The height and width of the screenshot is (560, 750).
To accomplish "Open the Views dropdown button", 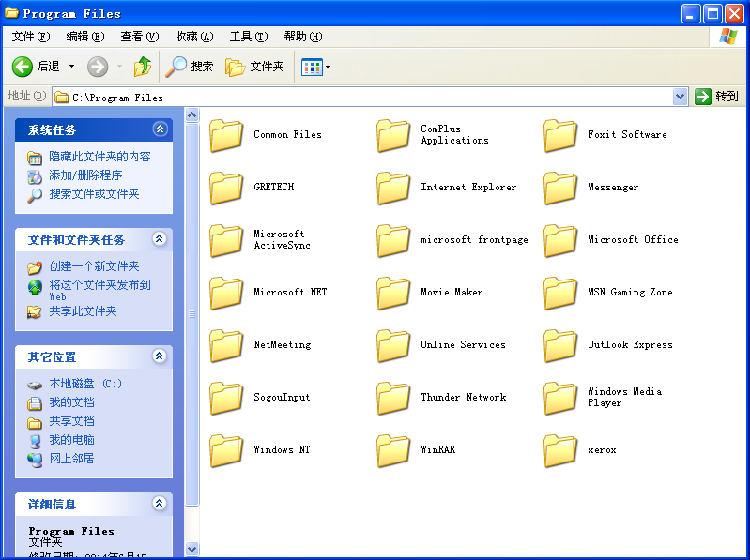I will click(x=315, y=67).
